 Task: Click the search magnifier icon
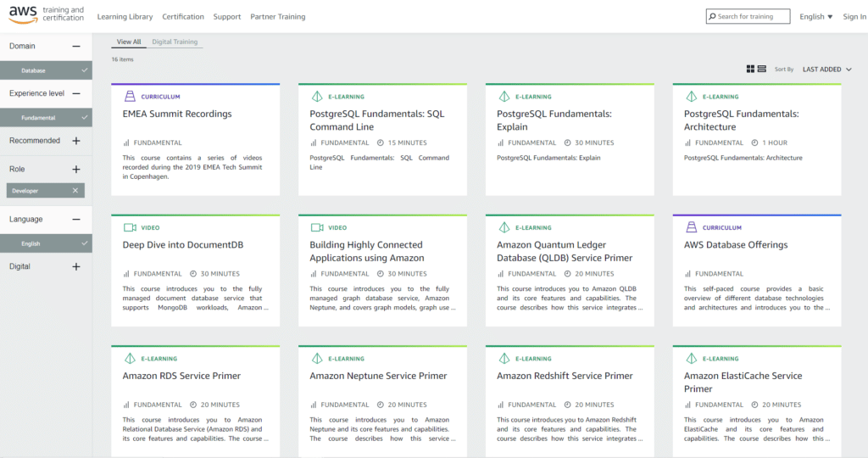[x=712, y=16]
